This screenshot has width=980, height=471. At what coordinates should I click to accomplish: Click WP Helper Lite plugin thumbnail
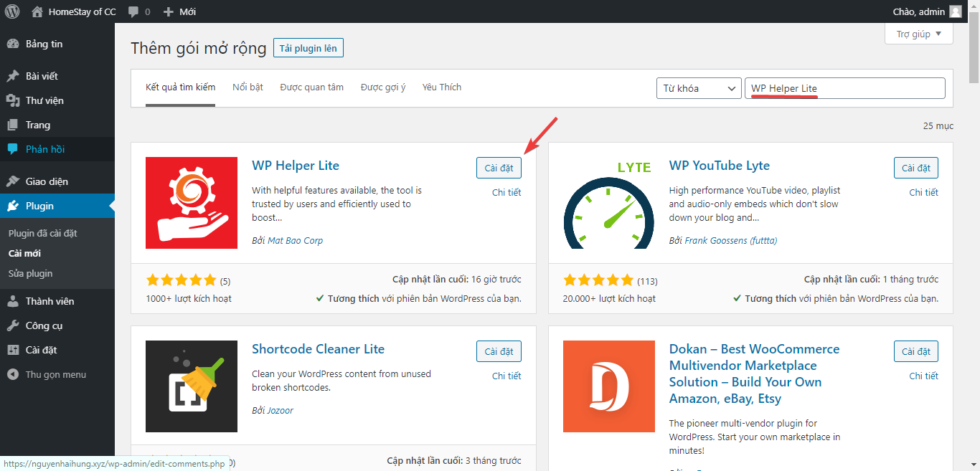click(x=192, y=203)
